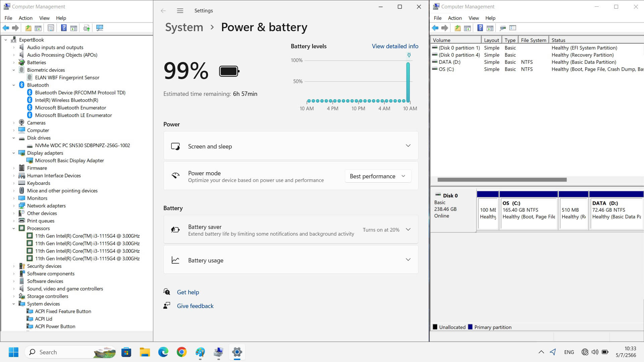Open Microsoft Store from the taskbar
Image resolution: width=644 pixels, height=362 pixels.
126,352
